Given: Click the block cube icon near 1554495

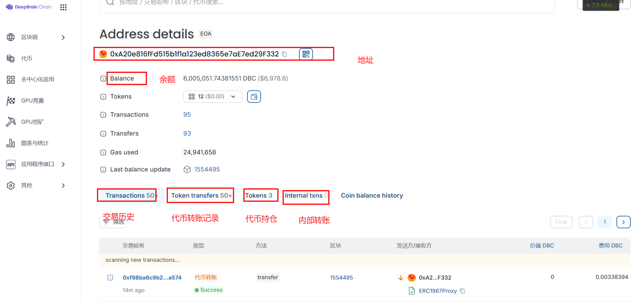Looking at the screenshot, I should click(x=187, y=169).
